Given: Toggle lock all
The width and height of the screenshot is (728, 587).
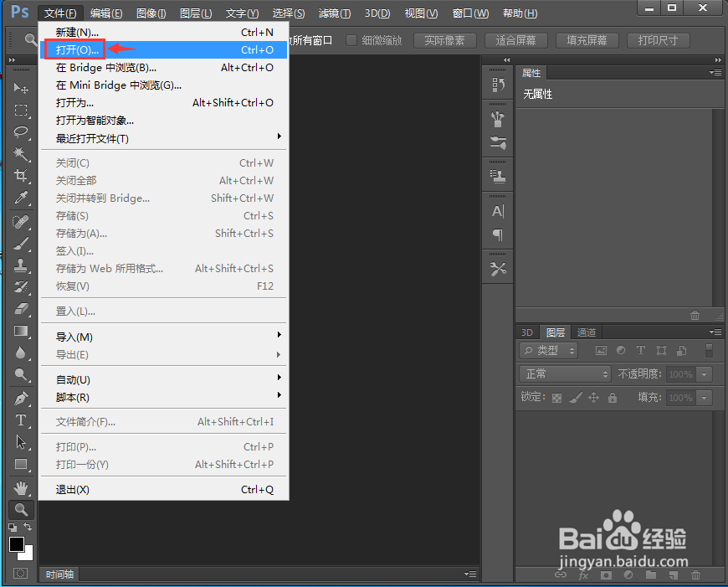Looking at the screenshot, I should tap(613, 398).
